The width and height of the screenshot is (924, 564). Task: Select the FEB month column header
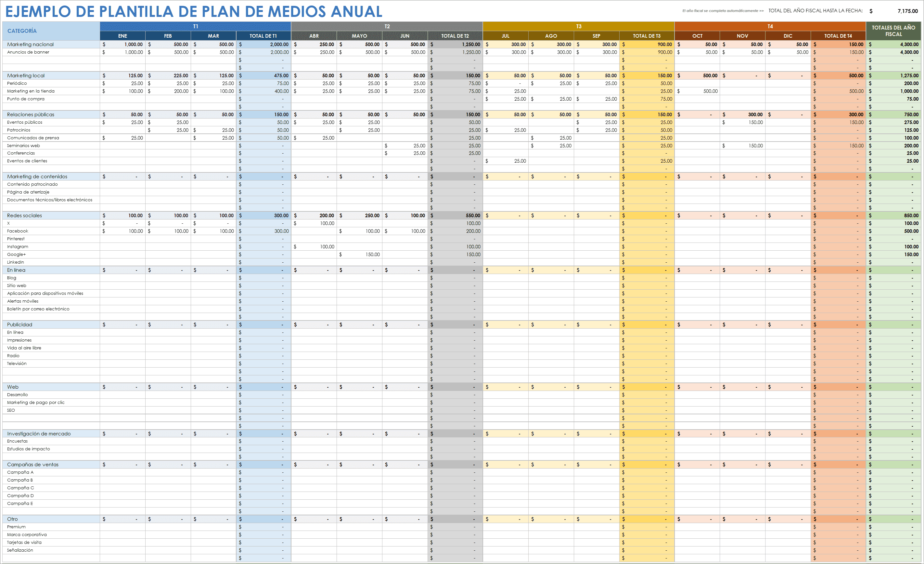[168, 36]
